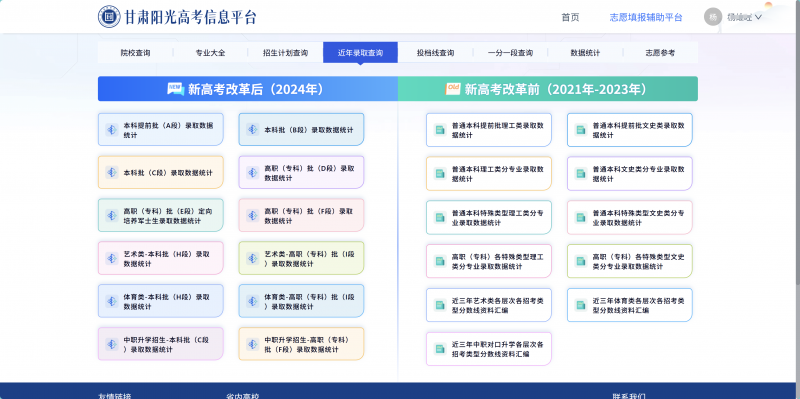800x399 pixels.
Task: Open the 志愿参考 tab
Action: tap(660, 53)
